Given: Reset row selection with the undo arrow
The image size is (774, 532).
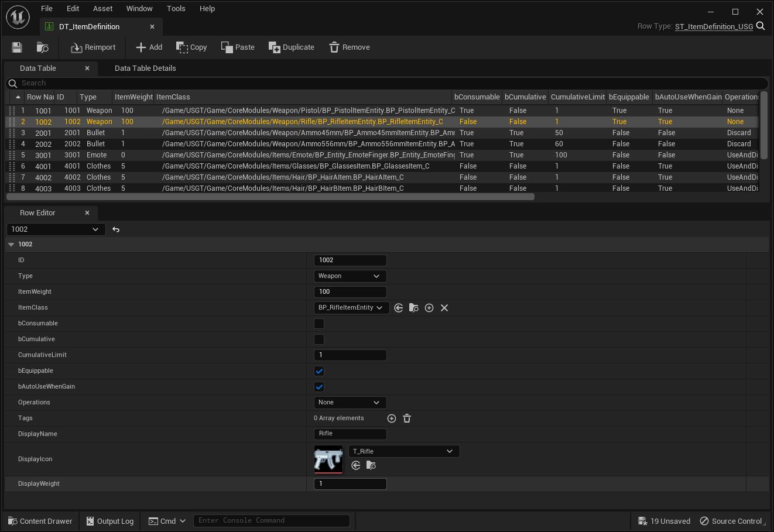Looking at the screenshot, I should 116,229.
